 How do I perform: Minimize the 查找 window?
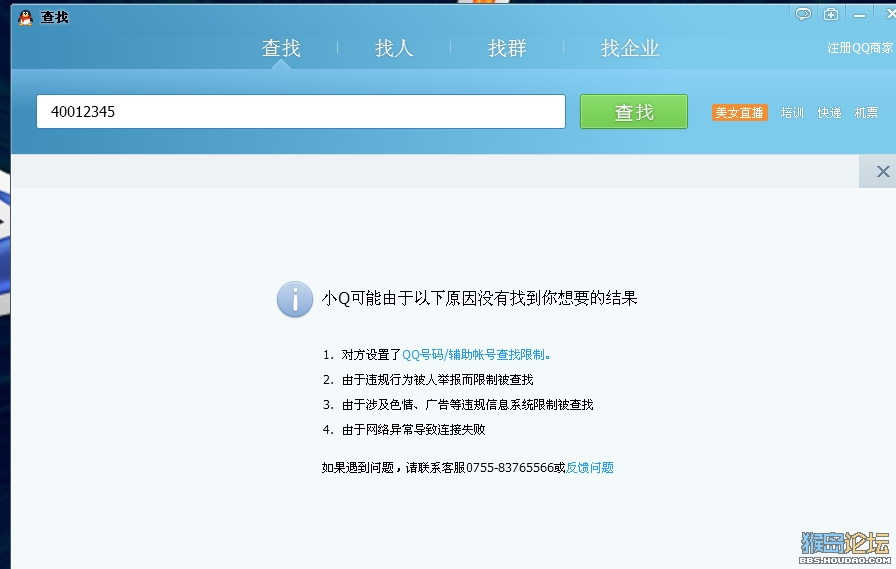click(x=859, y=15)
